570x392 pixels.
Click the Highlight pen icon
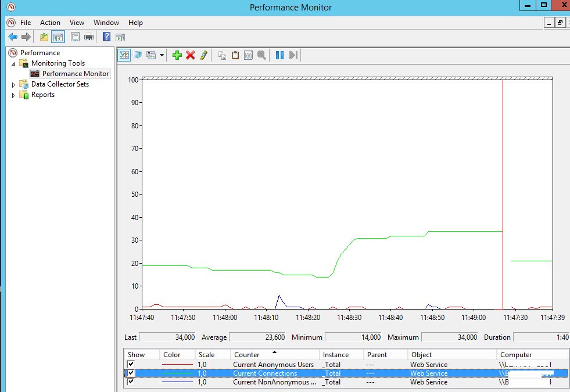(203, 55)
